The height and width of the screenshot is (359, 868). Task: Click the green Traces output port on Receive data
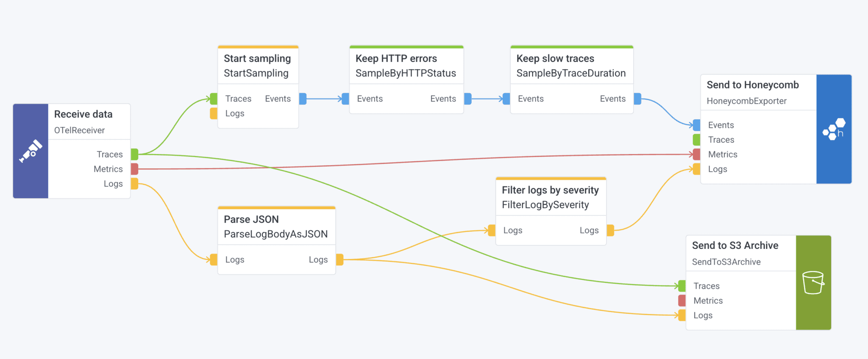[x=134, y=154]
